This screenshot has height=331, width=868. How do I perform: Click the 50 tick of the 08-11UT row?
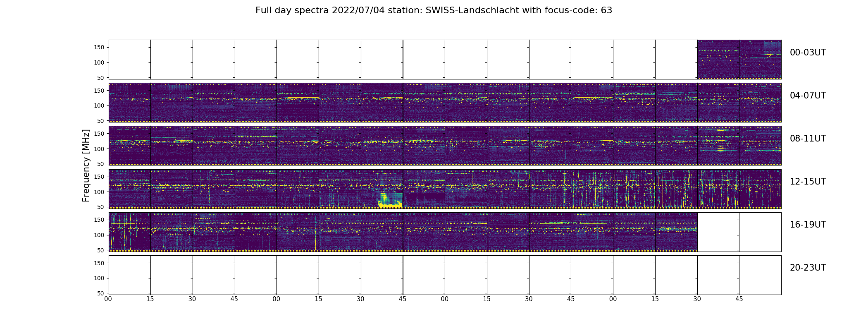(x=101, y=164)
